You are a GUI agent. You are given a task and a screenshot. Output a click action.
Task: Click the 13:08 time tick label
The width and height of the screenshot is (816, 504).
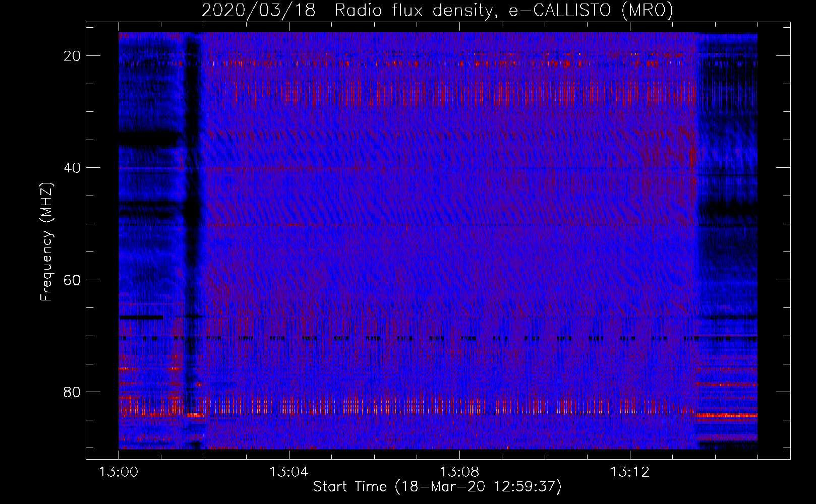(459, 472)
